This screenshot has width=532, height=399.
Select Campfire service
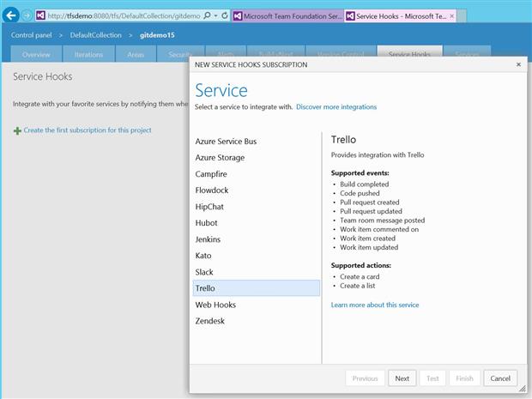[257, 174]
